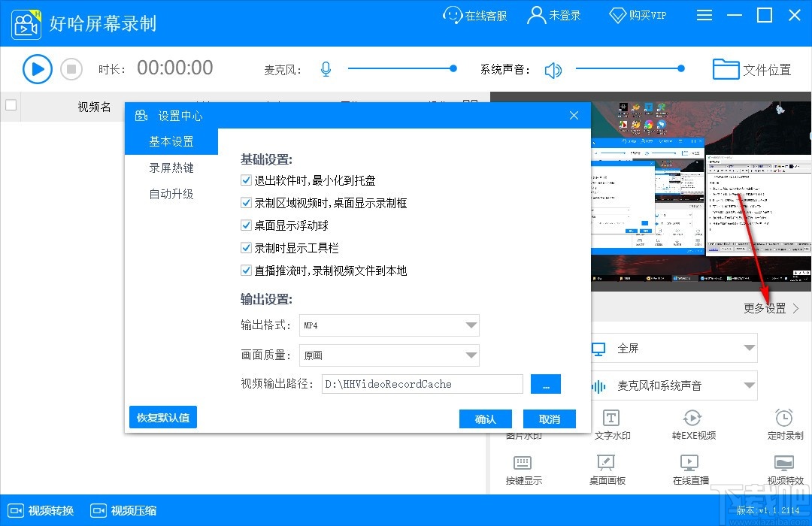Open the 输出格式 MP4 format dropdown
The height and width of the screenshot is (526, 812).
tap(389, 325)
